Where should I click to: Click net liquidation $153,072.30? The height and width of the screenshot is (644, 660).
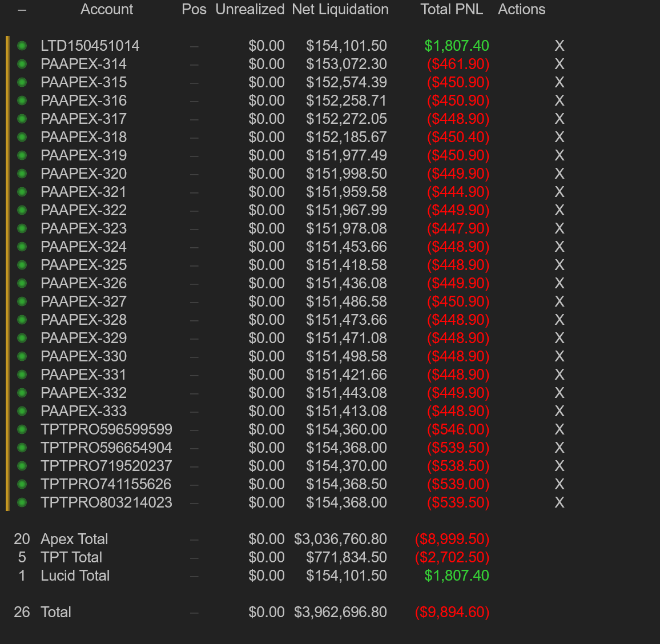pyautogui.click(x=347, y=64)
